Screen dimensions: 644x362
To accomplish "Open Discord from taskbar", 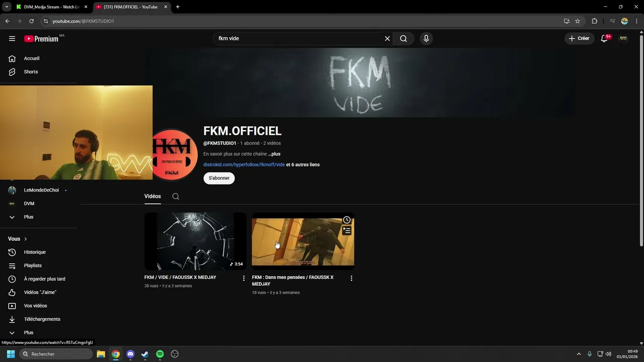I will point(130,354).
